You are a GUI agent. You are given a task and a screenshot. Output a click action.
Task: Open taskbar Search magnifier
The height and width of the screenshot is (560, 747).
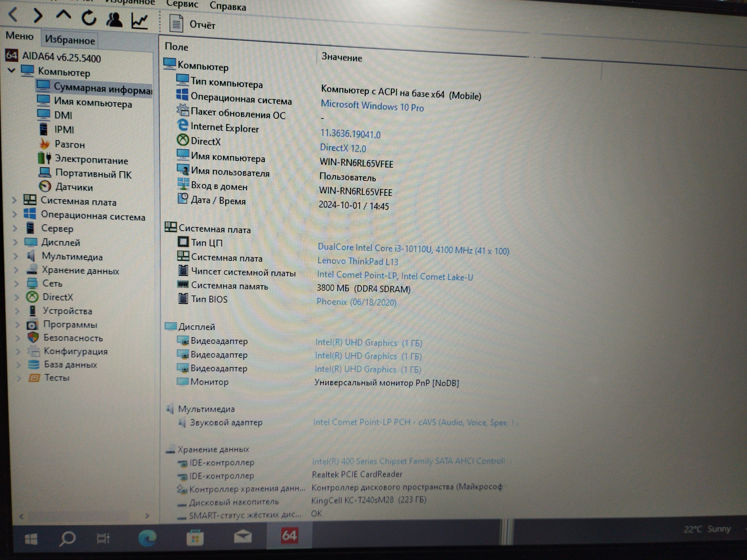tap(67, 539)
